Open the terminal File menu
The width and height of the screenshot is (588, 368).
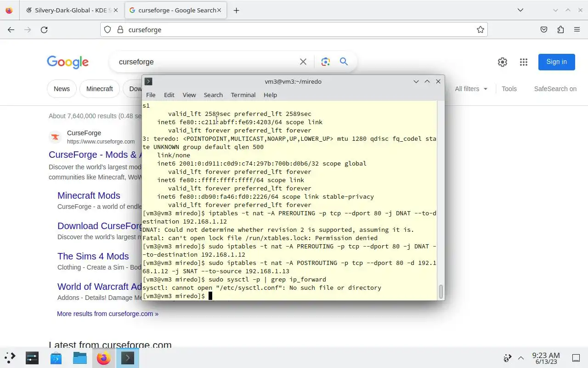[151, 95]
